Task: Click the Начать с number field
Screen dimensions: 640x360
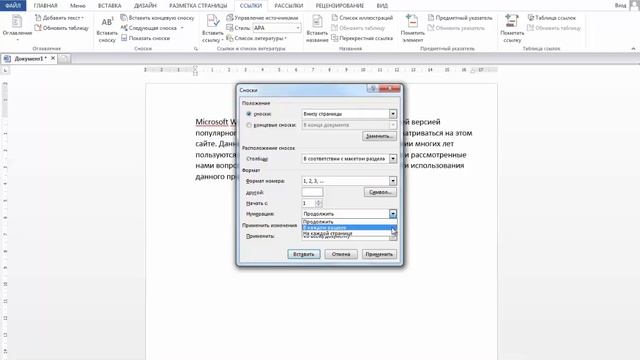Action: 309,203
